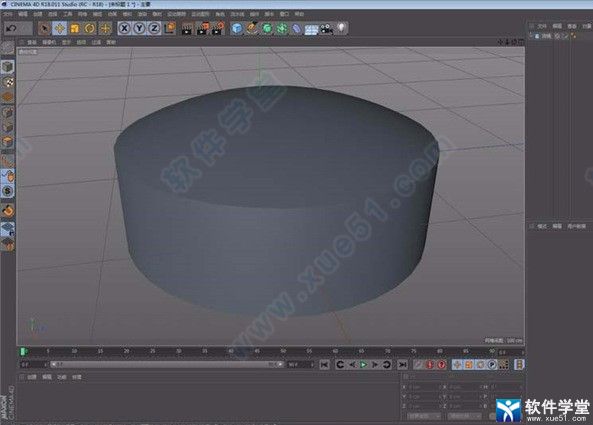
Task: Select the Live Selection arrow tool
Action: [x=44, y=28]
